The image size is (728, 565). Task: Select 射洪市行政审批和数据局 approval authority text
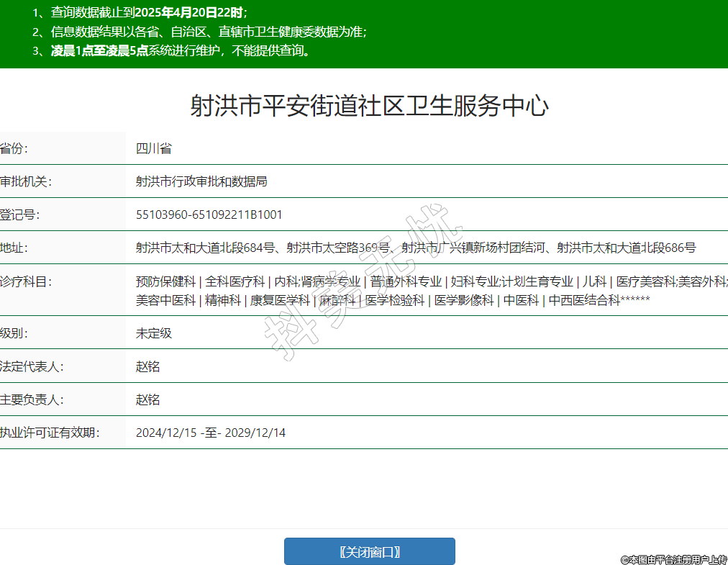click(x=201, y=181)
